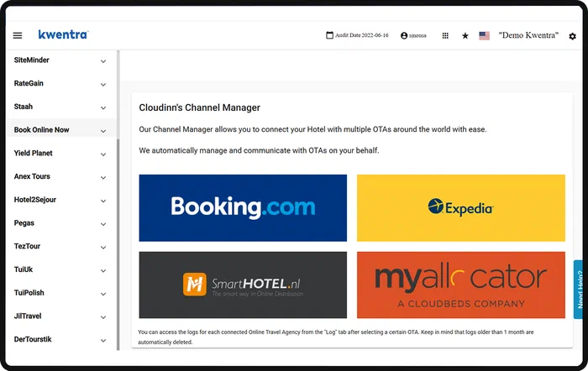
Task: Open the apps grid icon
Action: [445, 35]
